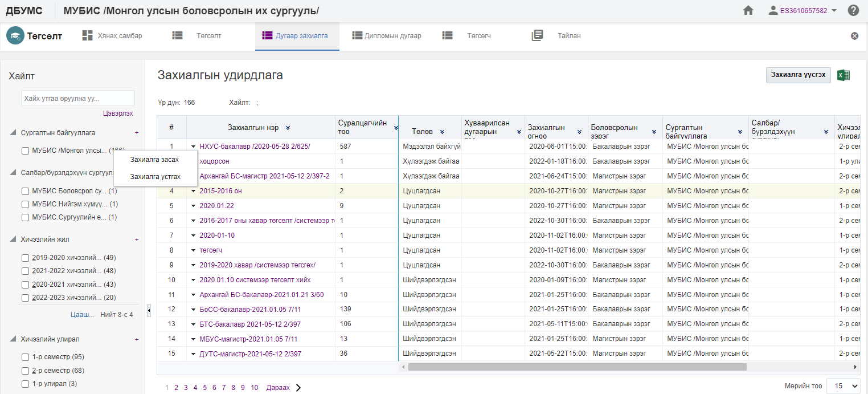Enable the 1-р семестр (95) filter
The image size is (868, 394).
coord(25,358)
